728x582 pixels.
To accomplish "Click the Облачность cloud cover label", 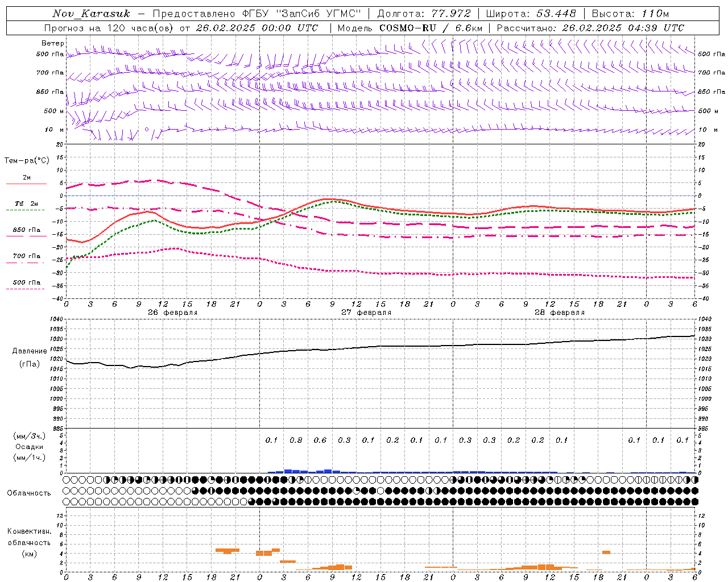I will click(x=29, y=493).
